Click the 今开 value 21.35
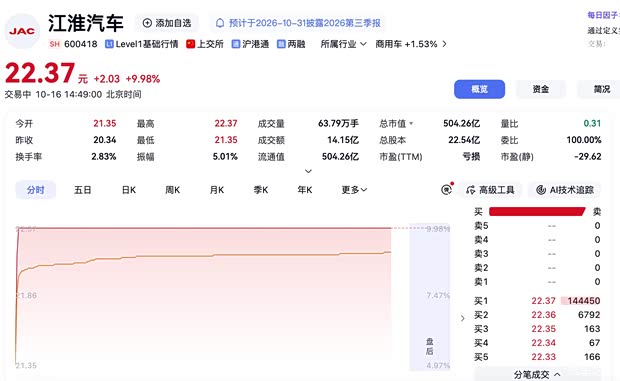Image resolution: width=620 pixels, height=381 pixels. [x=105, y=124]
